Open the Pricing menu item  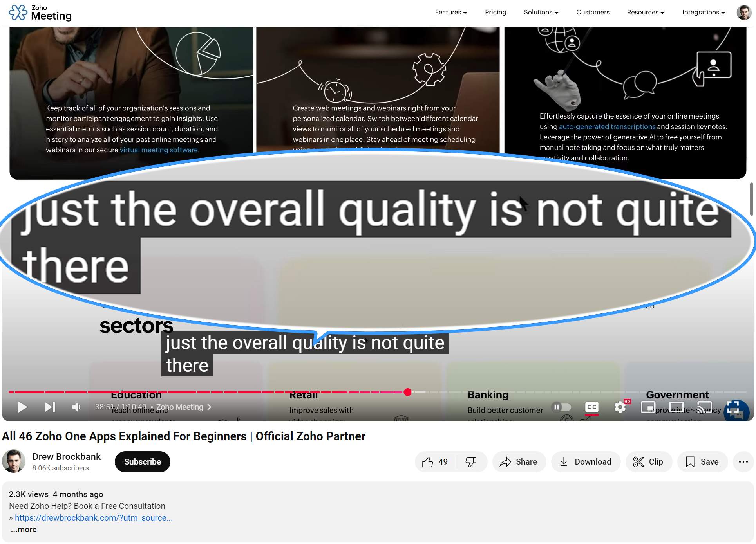point(496,12)
